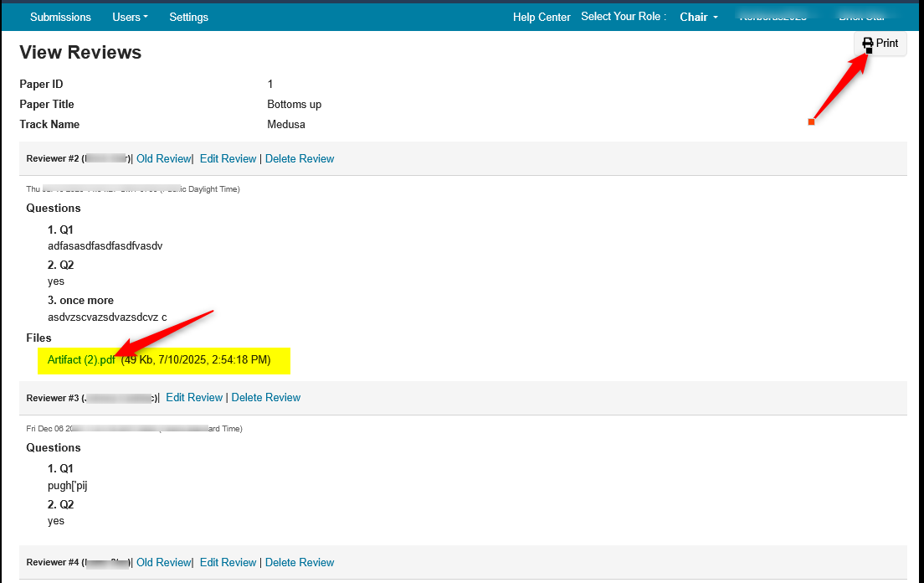Click the printer icon to print reviews
Viewport: 924px width, 583px height.
(868, 44)
